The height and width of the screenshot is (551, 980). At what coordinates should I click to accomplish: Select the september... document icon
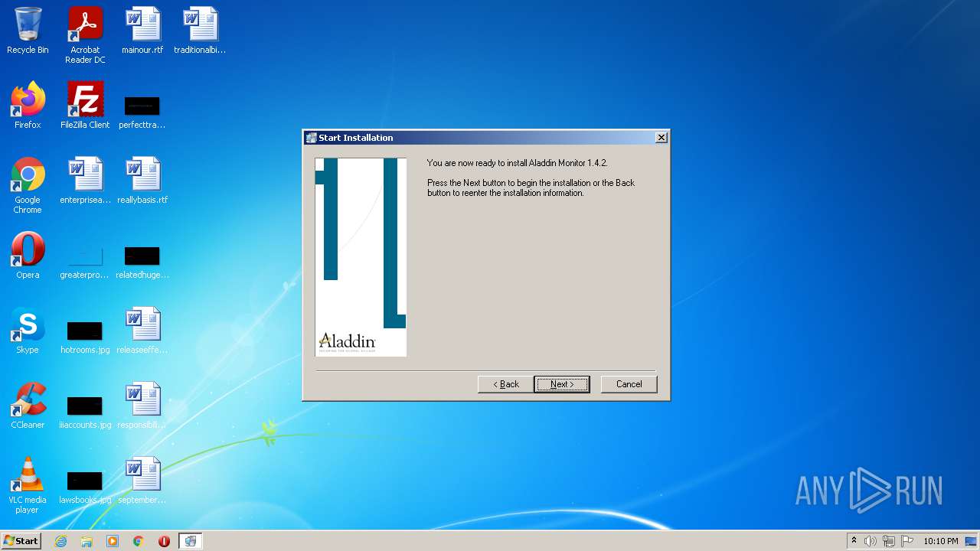click(x=142, y=481)
